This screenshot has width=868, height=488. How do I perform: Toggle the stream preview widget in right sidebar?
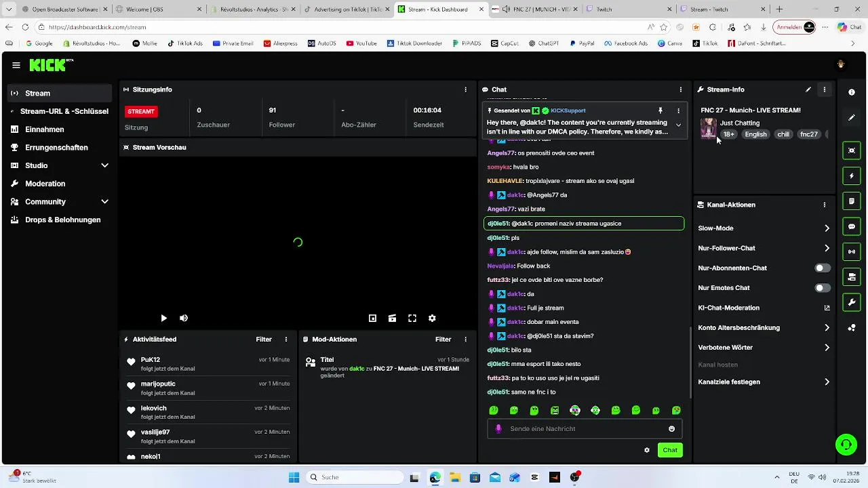tap(852, 150)
